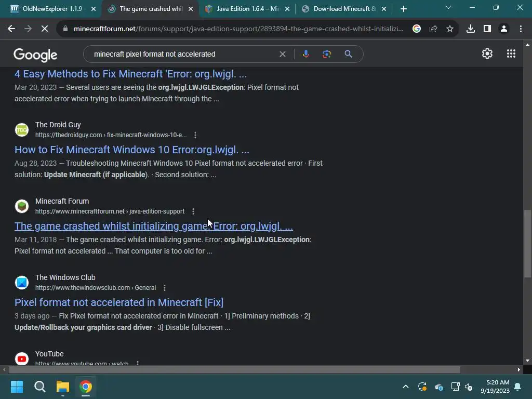Open File Explorer from the taskbar

coord(63,387)
